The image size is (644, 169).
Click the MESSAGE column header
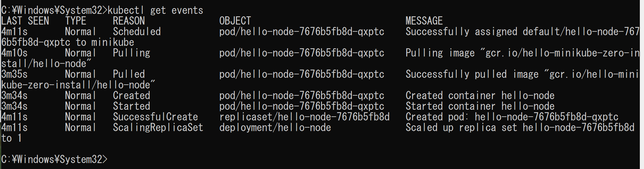[424, 21]
